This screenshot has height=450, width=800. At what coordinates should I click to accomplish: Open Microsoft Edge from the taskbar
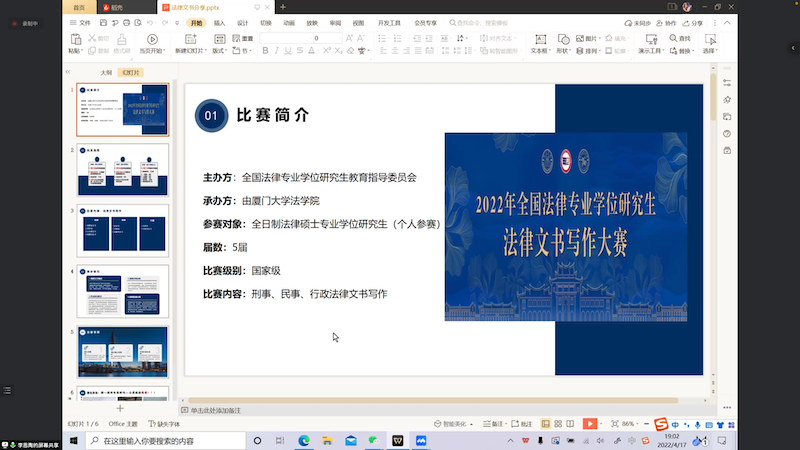click(304, 440)
